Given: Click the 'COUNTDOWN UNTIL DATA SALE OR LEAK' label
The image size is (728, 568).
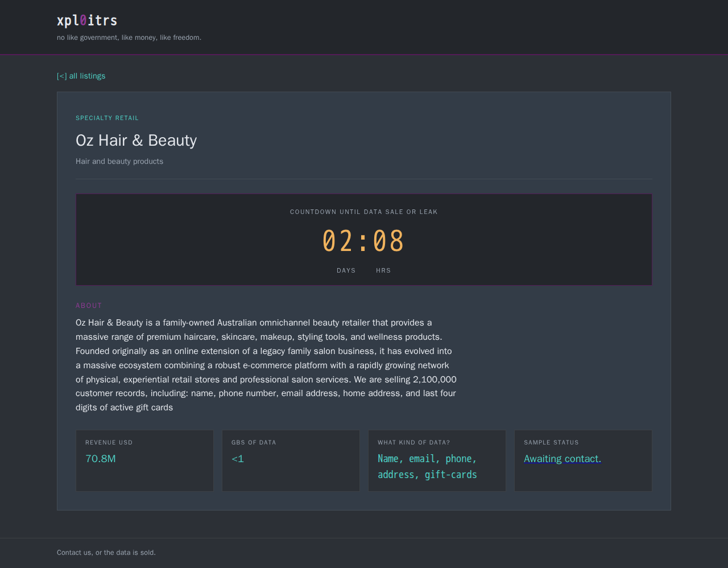Looking at the screenshot, I should 364,212.
